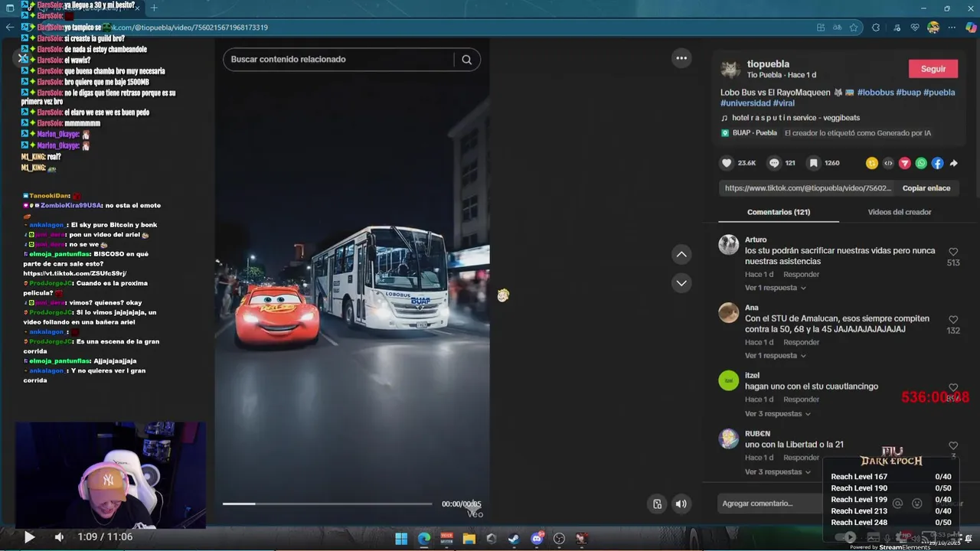Reply to itzel's comment via Responder
980x551 pixels.
[x=801, y=399]
